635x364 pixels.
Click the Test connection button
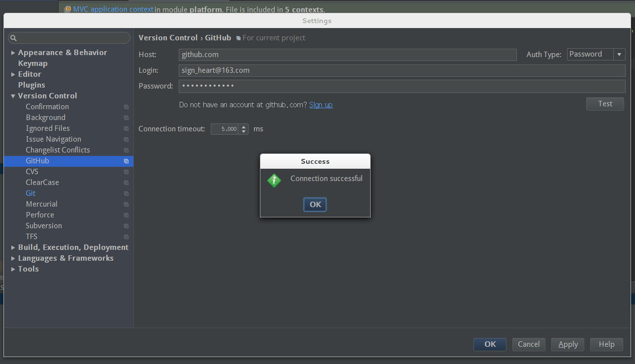pyautogui.click(x=605, y=104)
